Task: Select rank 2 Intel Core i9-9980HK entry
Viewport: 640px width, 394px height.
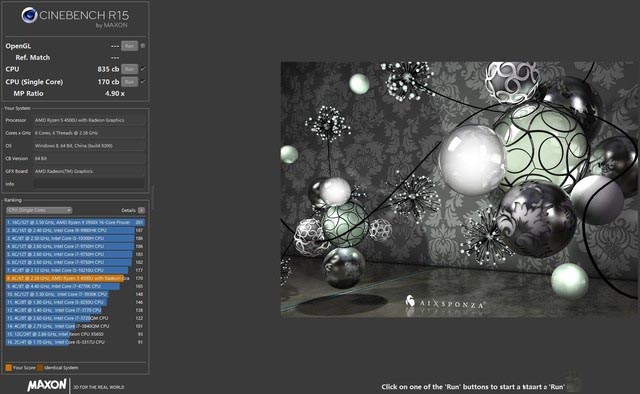Action: [x=75, y=230]
